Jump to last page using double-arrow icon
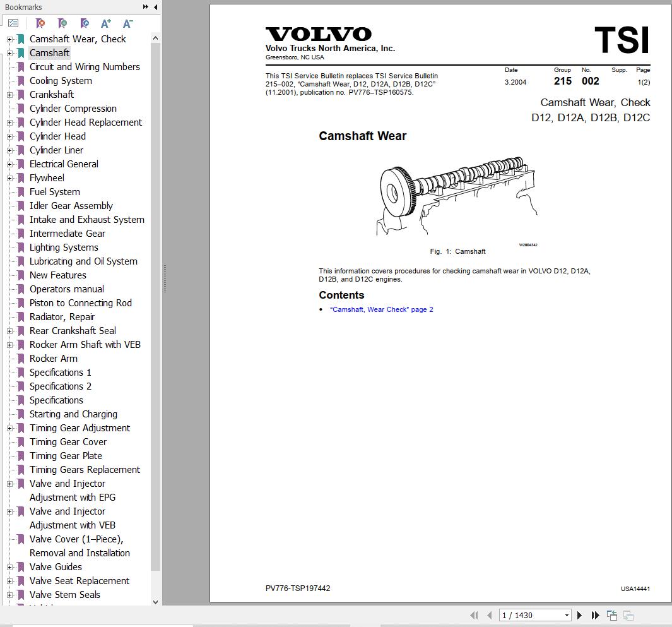 click(x=595, y=615)
